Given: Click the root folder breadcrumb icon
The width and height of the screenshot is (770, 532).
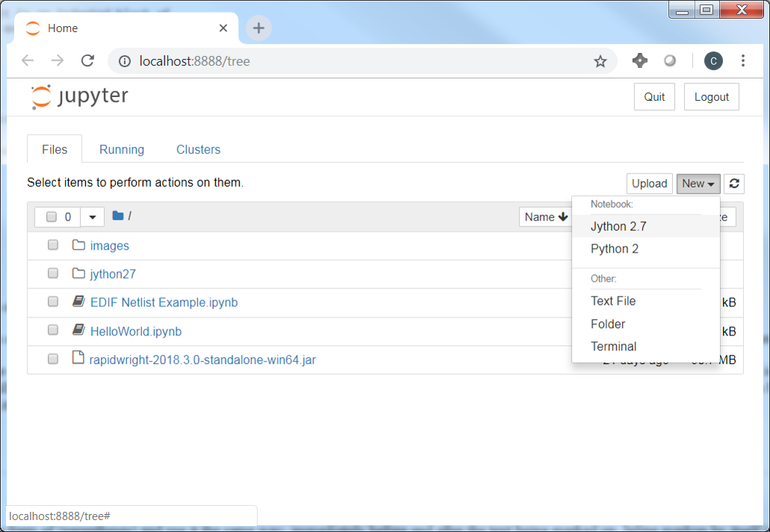Looking at the screenshot, I should pyautogui.click(x=118, y=215).
